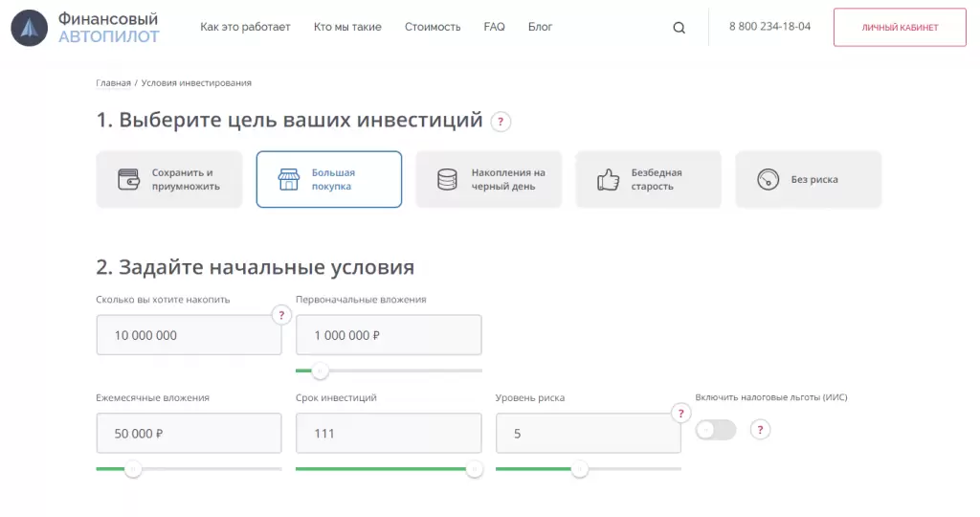Viewport: 980px width, 517px height.
Task: Pick the Безбедная старость goal card
Action: 648,179
